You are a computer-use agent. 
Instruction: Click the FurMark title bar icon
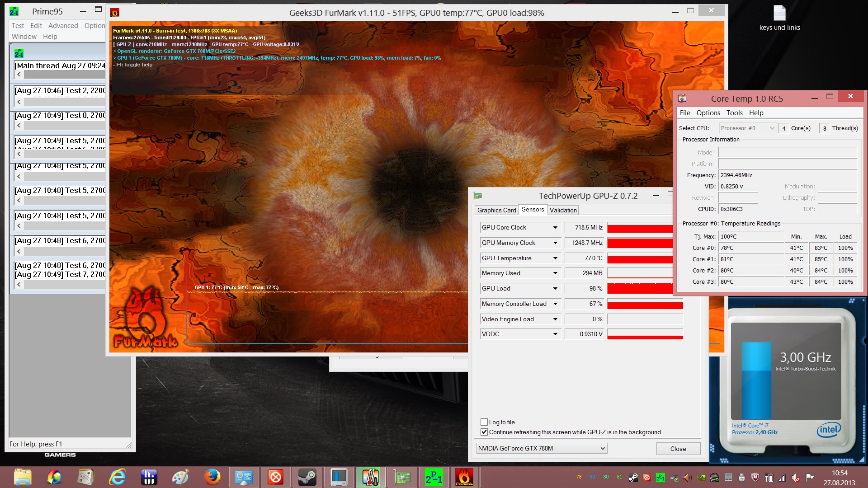[x=115, y=13]
